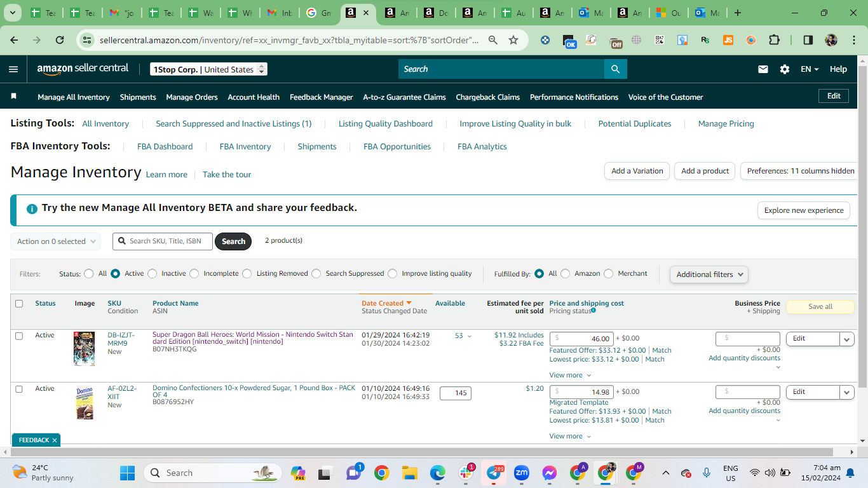868x488 pixels.
Task: Open a new browser tab with plus
Action: 737,13
